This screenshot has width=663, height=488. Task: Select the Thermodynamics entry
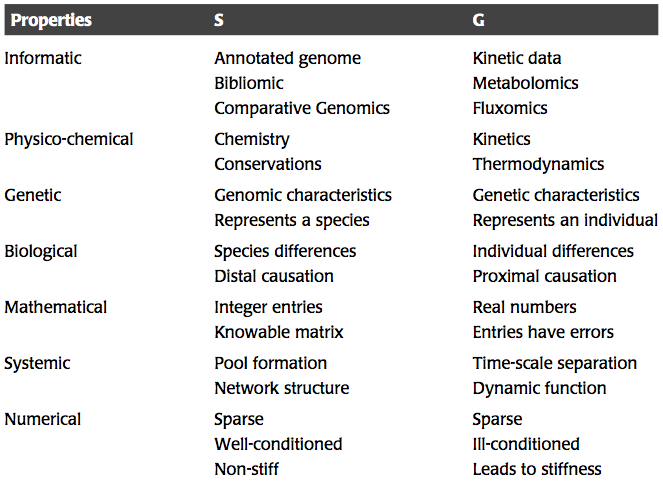click(538, 164)
